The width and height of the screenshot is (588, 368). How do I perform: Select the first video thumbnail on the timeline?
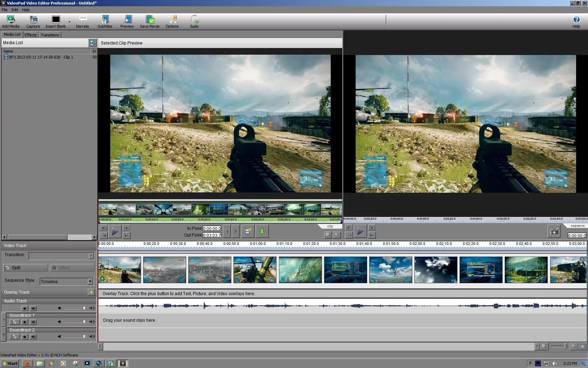[x=120, y=270]
